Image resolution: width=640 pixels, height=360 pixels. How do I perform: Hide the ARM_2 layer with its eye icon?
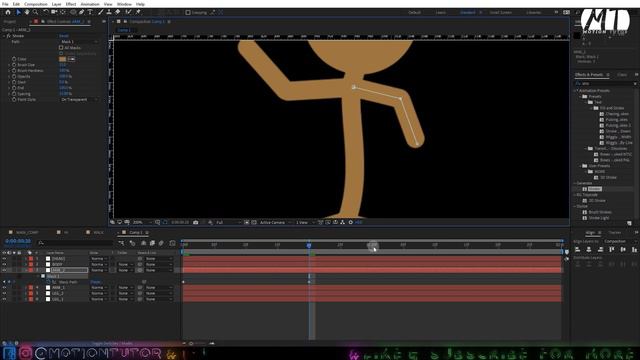click(x=4, y=270)
